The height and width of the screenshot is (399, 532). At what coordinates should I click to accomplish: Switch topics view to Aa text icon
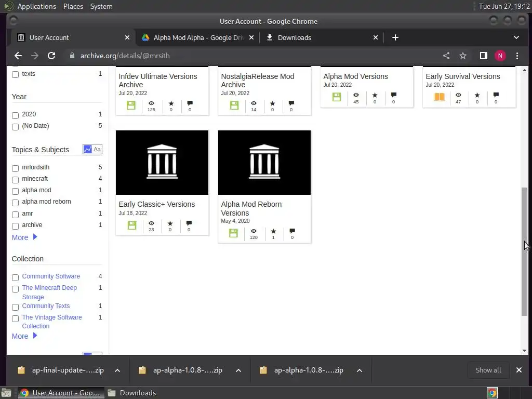tap(97, 149)
